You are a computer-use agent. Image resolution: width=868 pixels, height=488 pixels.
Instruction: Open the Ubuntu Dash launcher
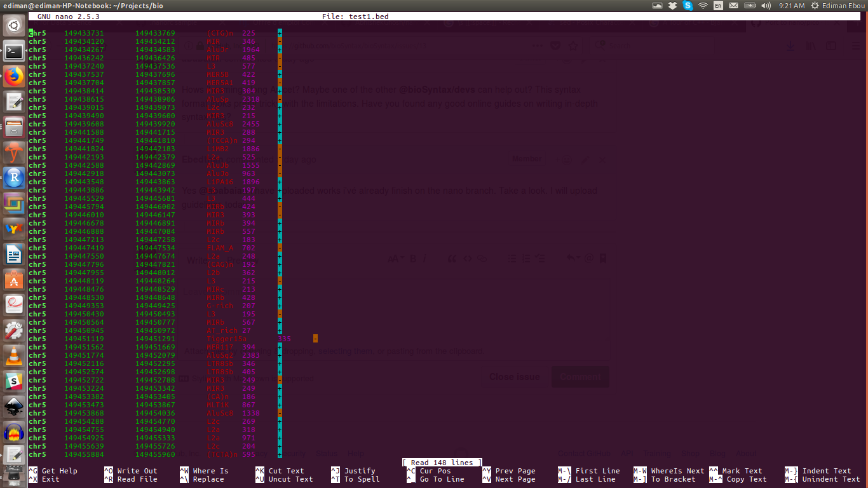tap(14, 26)
